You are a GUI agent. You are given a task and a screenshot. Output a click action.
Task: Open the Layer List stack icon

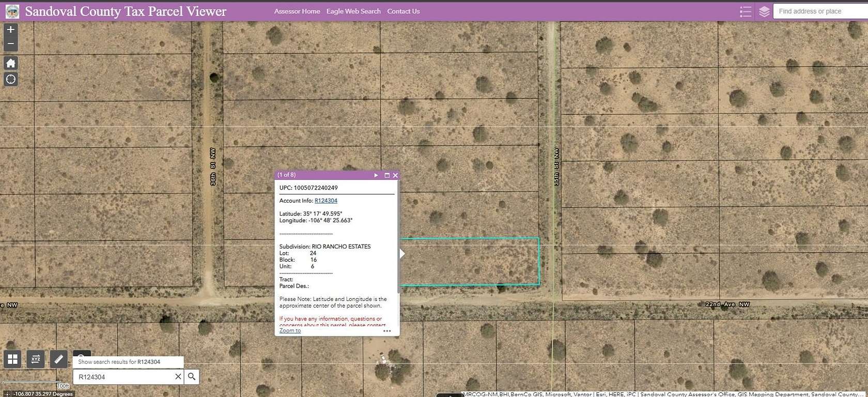click(x=764, y=11)
